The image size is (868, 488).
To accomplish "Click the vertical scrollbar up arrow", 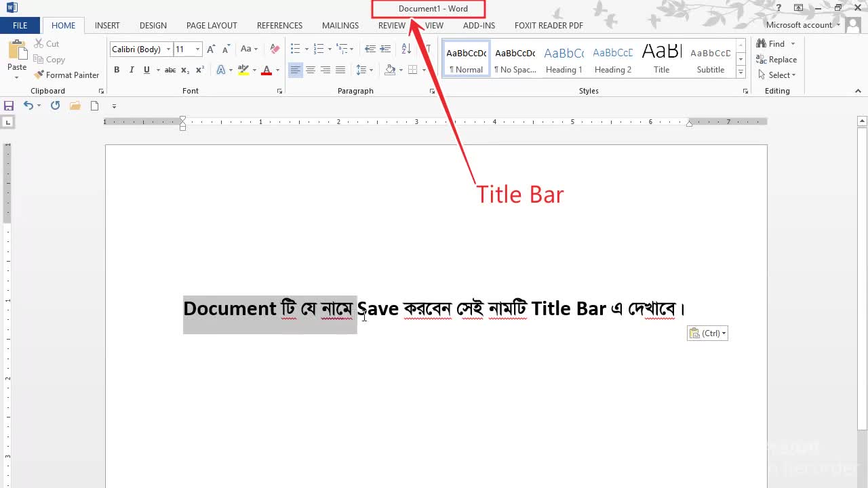I will 862,121.
